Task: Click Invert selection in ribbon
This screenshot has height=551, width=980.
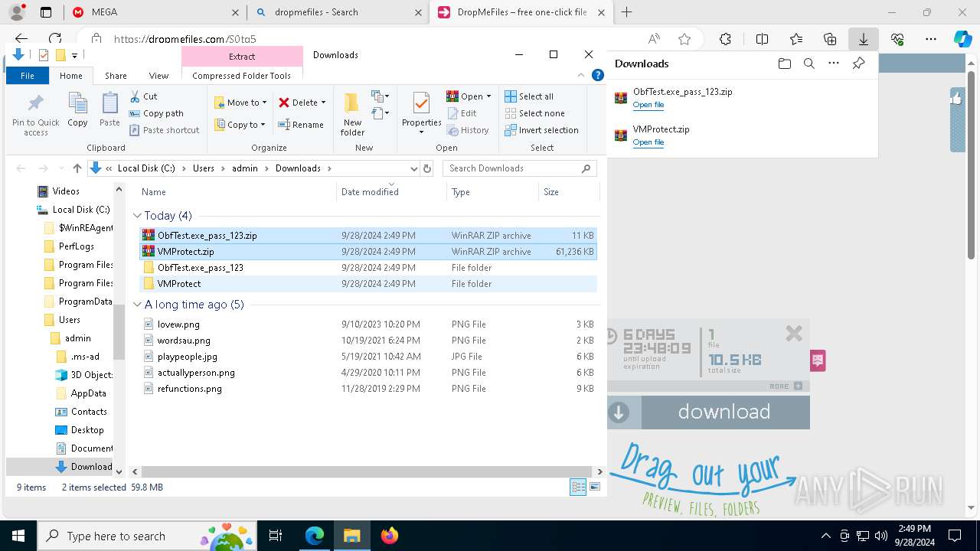Action: 541,130
